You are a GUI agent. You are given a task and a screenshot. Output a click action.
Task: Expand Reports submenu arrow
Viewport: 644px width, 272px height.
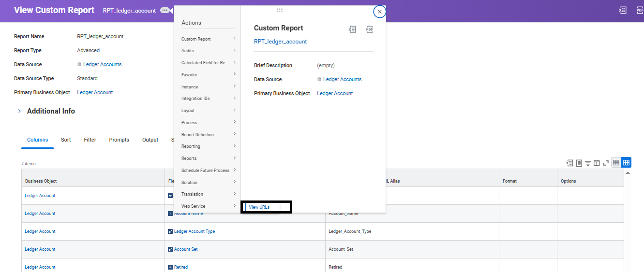(235, 158)
